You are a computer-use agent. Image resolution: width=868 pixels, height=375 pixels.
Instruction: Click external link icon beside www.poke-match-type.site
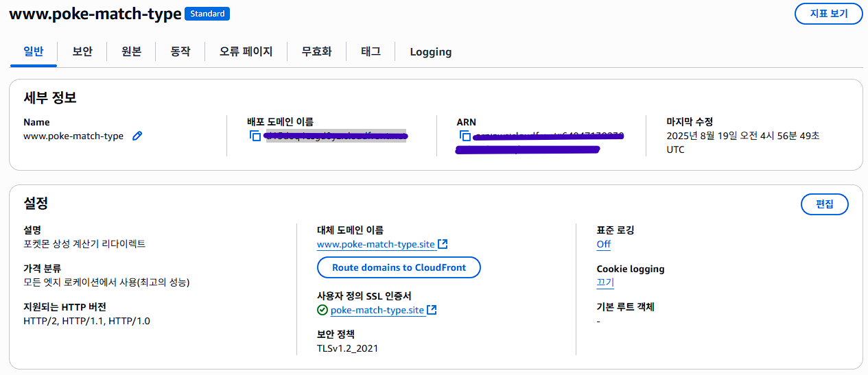(443, 244)
